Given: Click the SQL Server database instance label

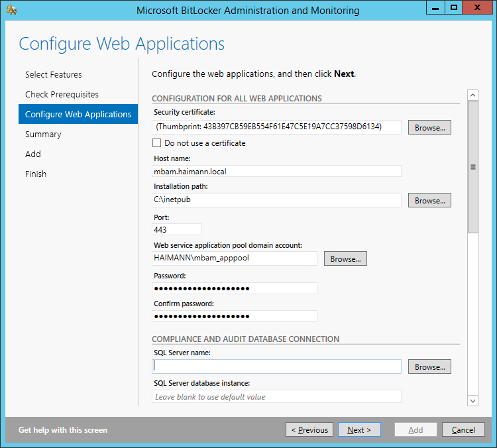Looking at the screenshot, I should click(x=201, y=383).
